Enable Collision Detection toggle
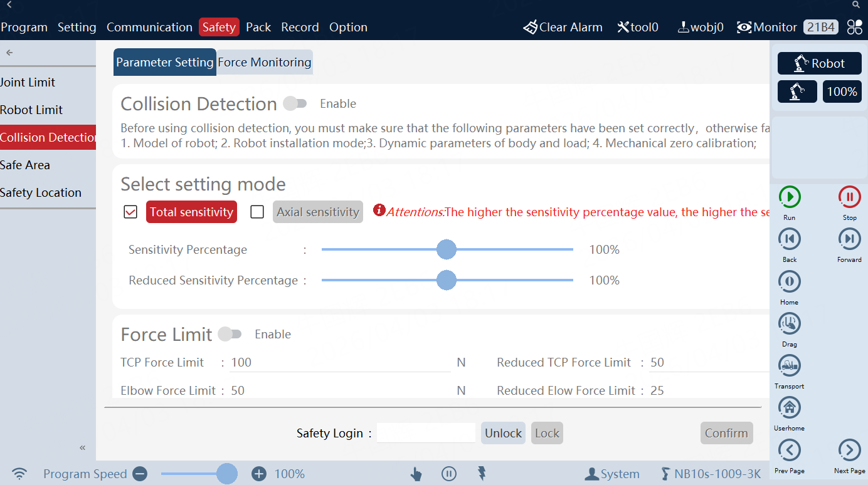 point(295,103)
